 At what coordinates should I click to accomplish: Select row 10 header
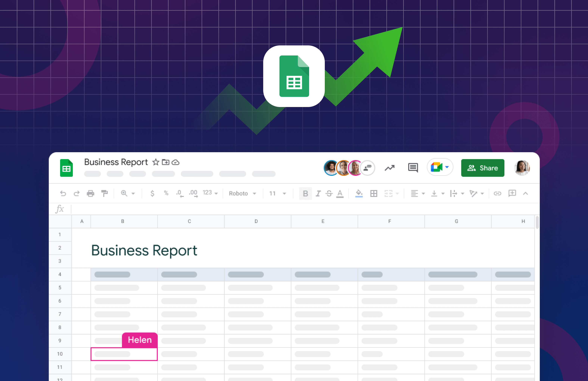pyautogui.click(x=60, y=354)
